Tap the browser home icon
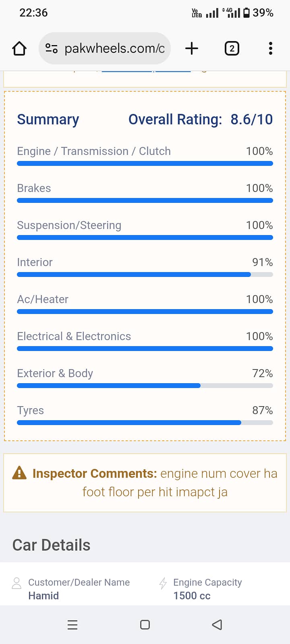The height and width of the screenshot is (644, 290). [19, 49]
